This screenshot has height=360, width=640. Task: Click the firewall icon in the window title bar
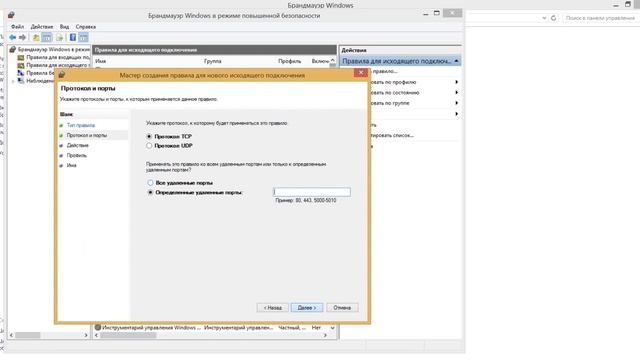pos(11,16)
